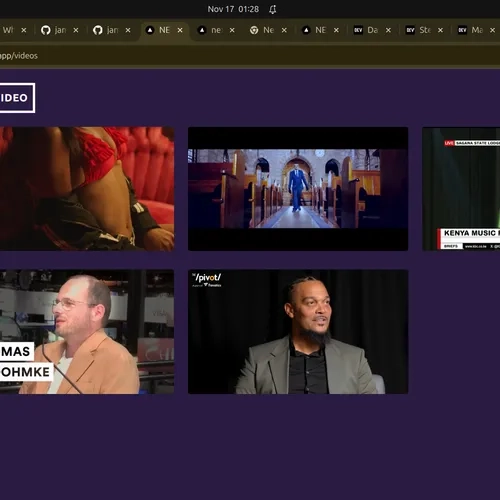The height and width of the screenshot is (500, 500).
Task: Open the church aisle video thumbnail
Action: pos(298,189)
